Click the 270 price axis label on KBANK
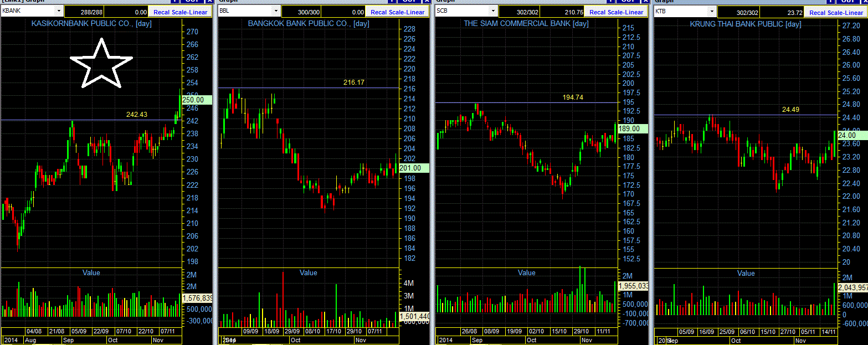 point(192,32)
